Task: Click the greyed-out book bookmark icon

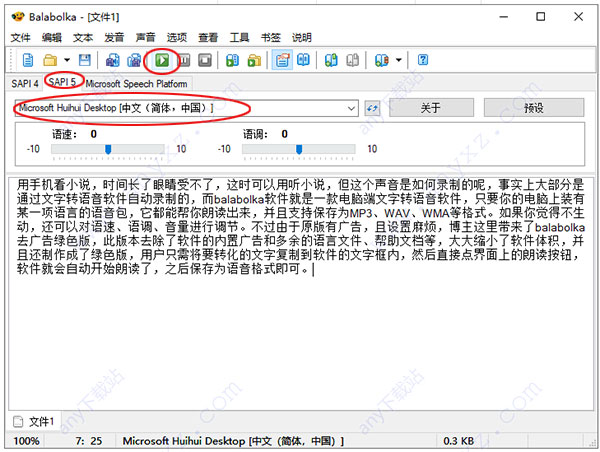Action: click(x=352, y=60)
